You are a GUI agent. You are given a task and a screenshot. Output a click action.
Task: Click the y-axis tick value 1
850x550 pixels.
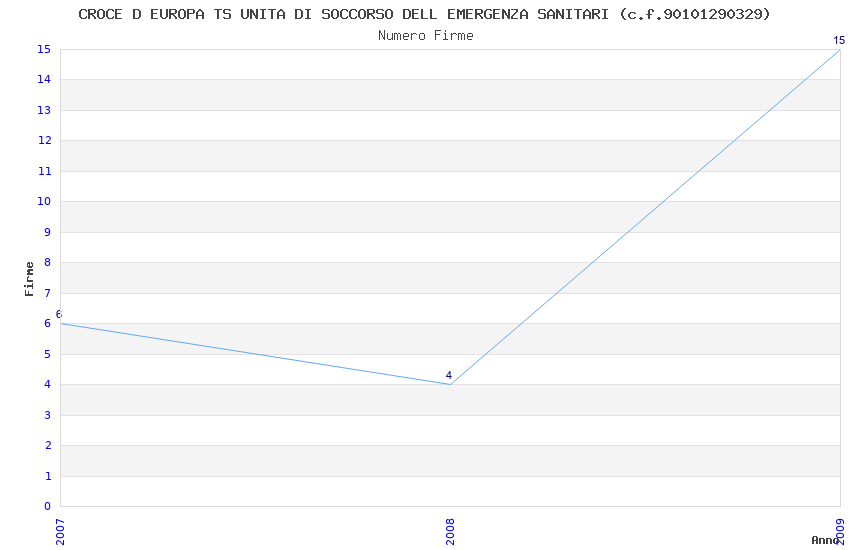pos(48,476)
